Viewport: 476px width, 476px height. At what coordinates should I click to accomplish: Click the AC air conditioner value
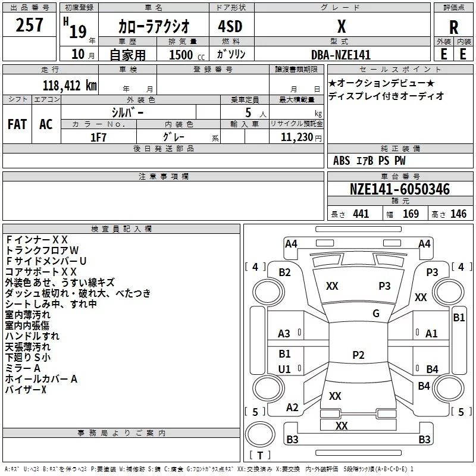click(46, 124)
